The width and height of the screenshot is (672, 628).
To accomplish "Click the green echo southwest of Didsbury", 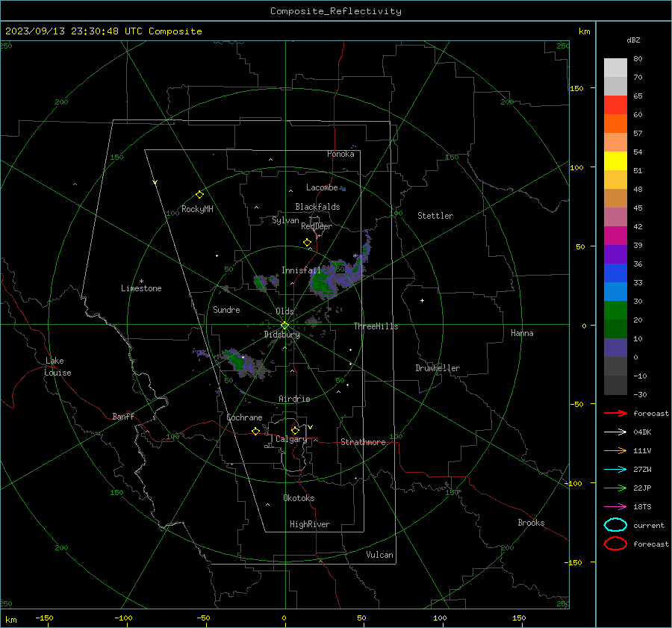I will click(x=239, y=361).
